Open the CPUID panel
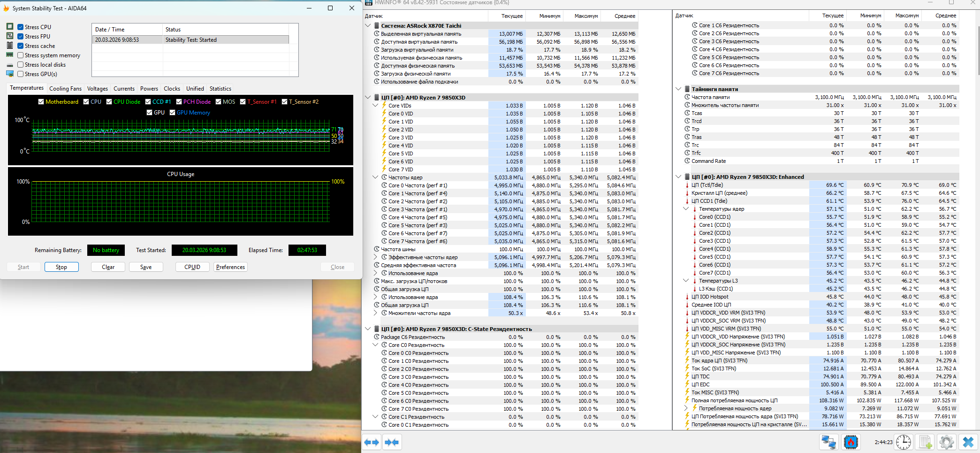 pos(192,267)
